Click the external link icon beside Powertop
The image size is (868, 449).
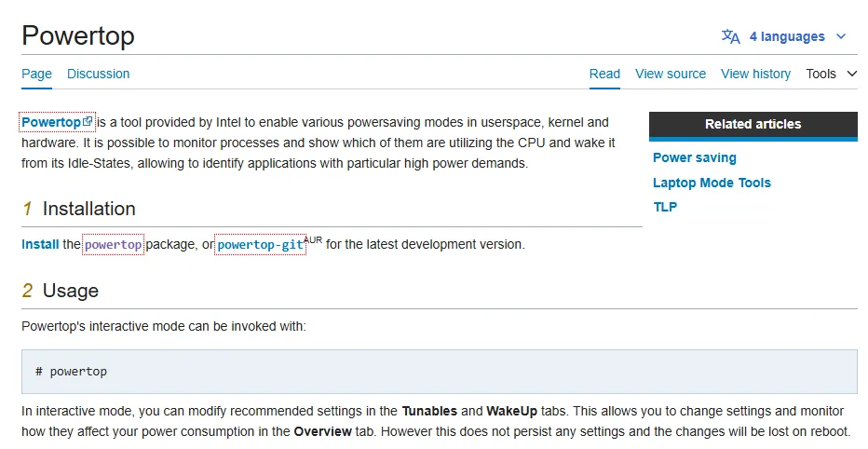coord(88,121)
